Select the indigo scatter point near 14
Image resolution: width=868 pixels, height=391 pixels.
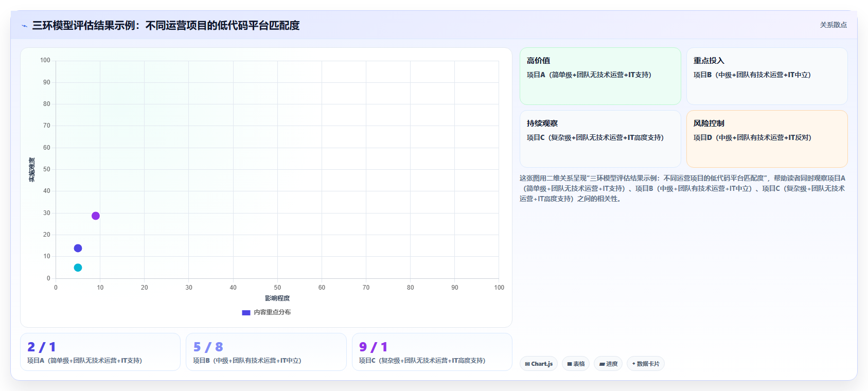78,248
